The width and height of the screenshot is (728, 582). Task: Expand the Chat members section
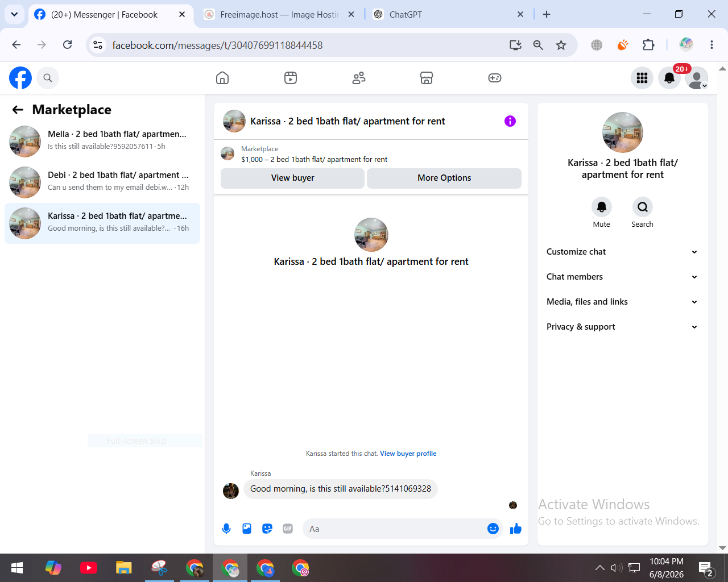622,277
